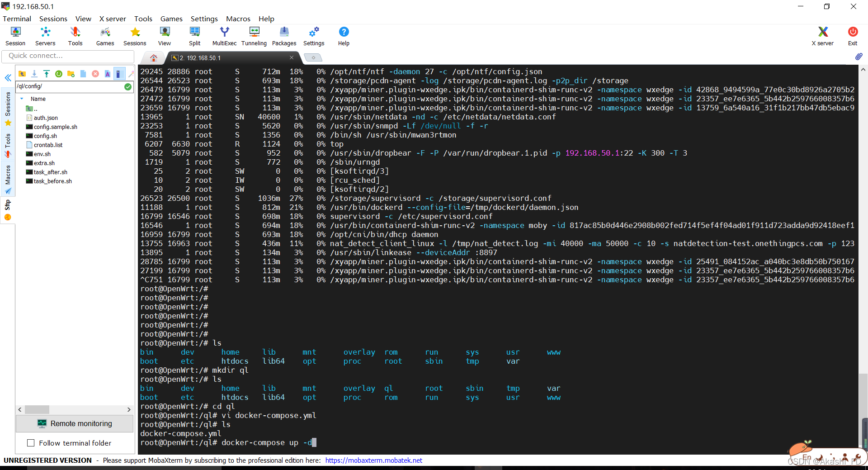This screenshot has width=868, height=470.
Task: Open the Tunneling manager
Action: [x=254, y=35]
